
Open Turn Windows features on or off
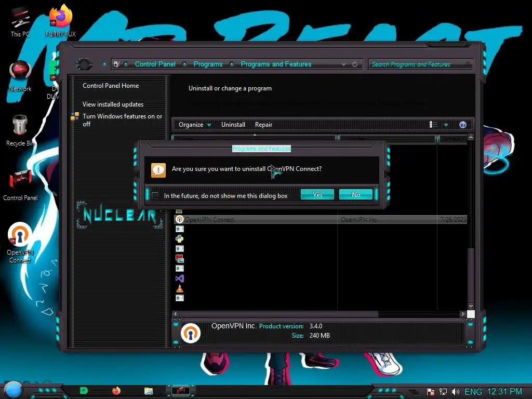coord(123,120)
